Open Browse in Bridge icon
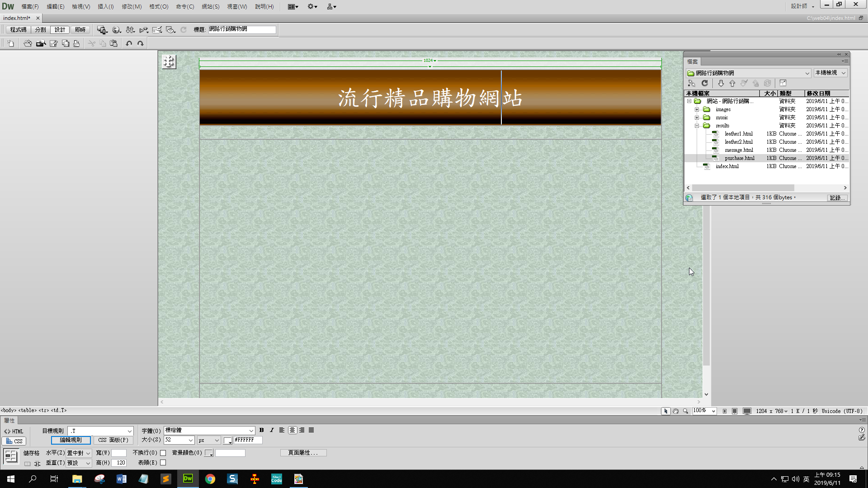This screenshot has width=868, height=488. click(41, 43)
